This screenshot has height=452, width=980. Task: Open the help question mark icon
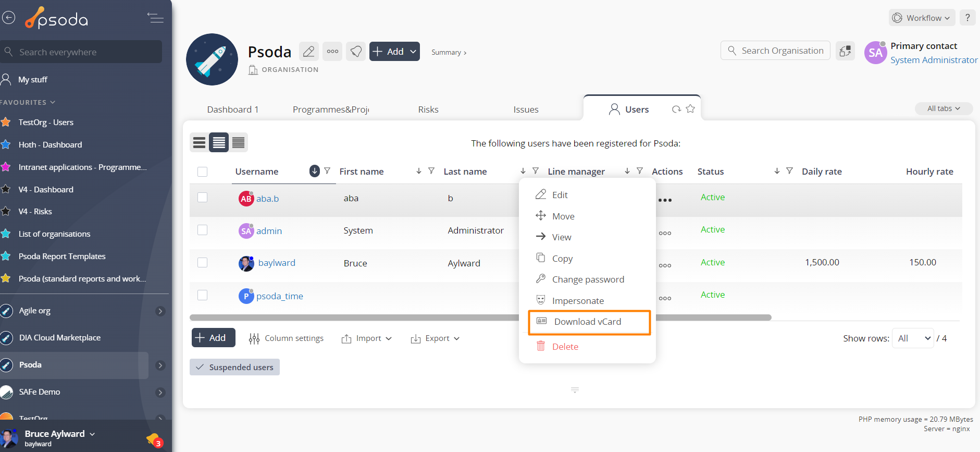(x=967, y=18)
